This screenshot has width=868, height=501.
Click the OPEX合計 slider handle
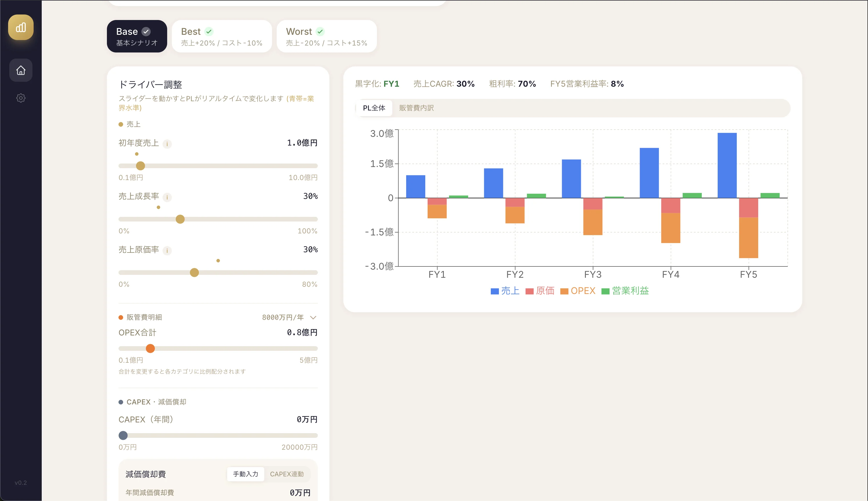[150, 348]
